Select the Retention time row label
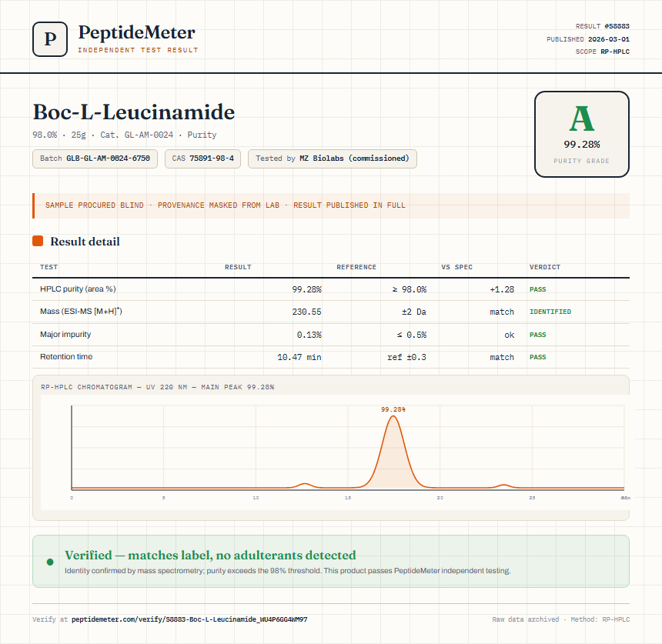The image size is (662, 644). coord(66,356)
